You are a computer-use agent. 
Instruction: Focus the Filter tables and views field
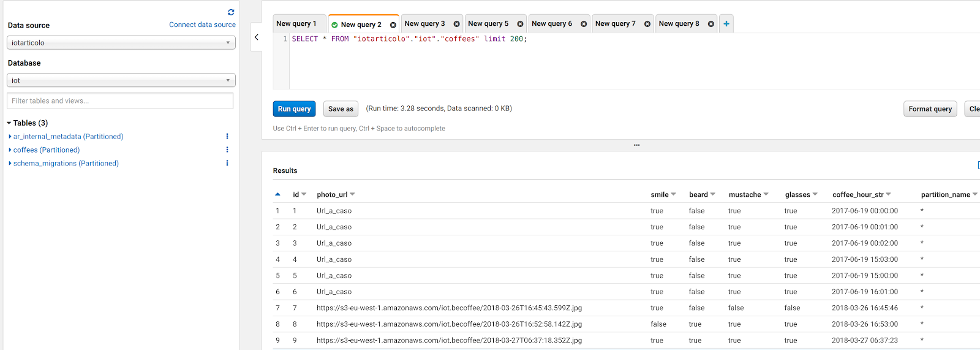coord(120,101)
